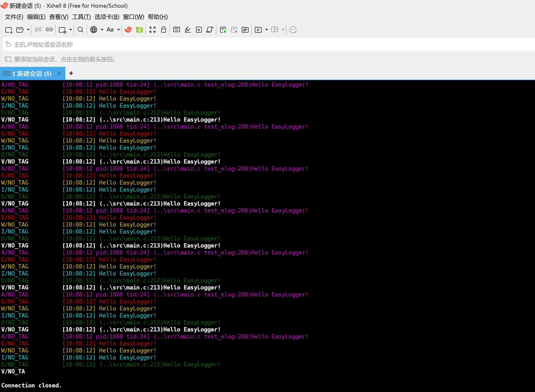The image size is (535, 392).
Task: Click the view log document icon
Action: point(245,30)
